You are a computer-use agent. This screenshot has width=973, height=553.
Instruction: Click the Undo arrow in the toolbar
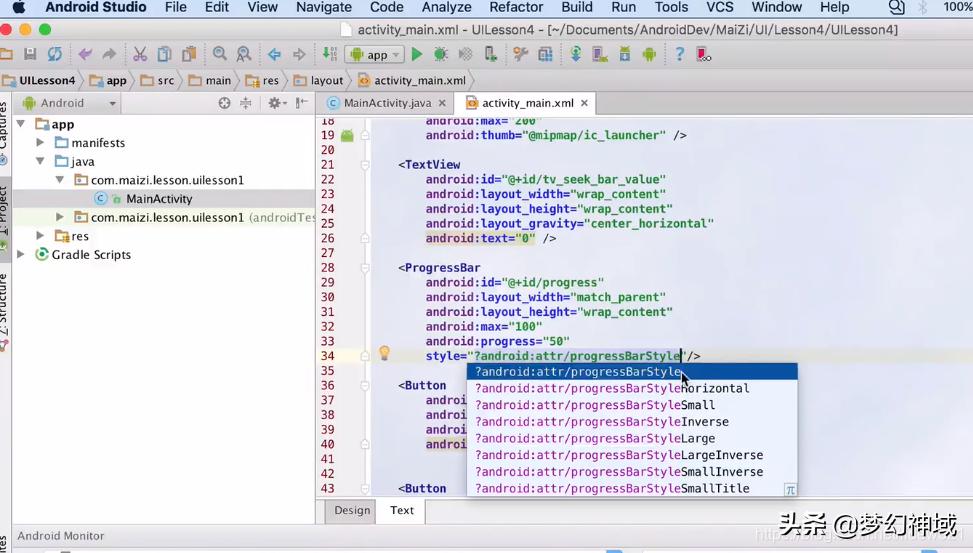pyautogui.click(x=85, y=54)
